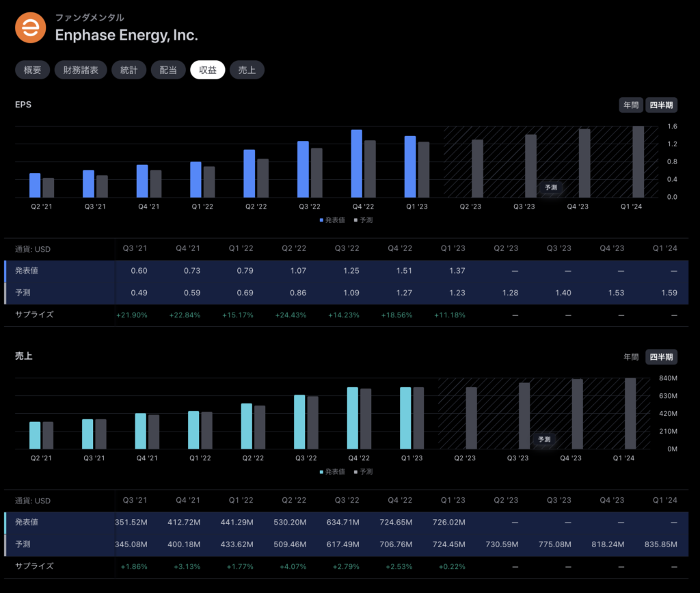Click revenue surprise +0.22%
This screenshot has height=593, width=700.
click(452, 566)
